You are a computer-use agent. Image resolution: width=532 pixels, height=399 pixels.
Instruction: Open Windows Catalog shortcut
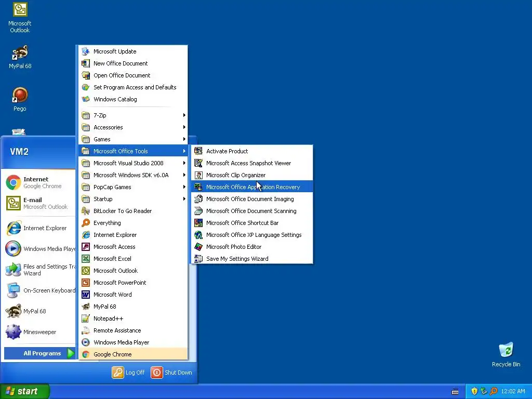pos(133,99)
